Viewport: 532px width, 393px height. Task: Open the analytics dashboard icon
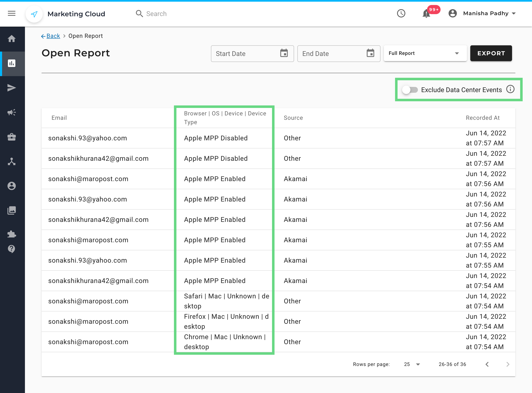pyautogui.click(x=12, y=63)
